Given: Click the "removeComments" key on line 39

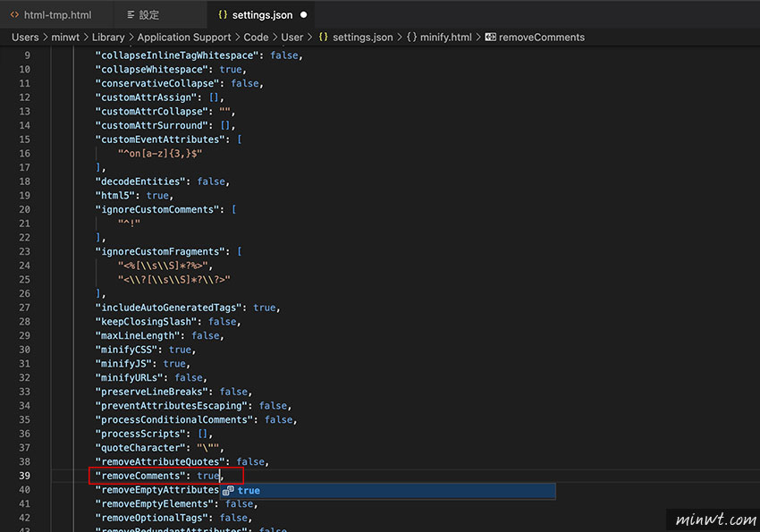Looking at the screenshot, I should [x=140, y=476].
